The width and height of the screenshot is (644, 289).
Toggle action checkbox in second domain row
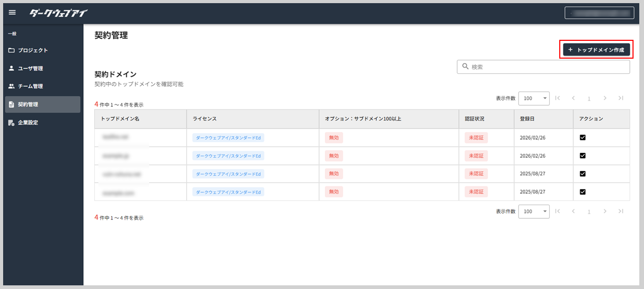582,155
